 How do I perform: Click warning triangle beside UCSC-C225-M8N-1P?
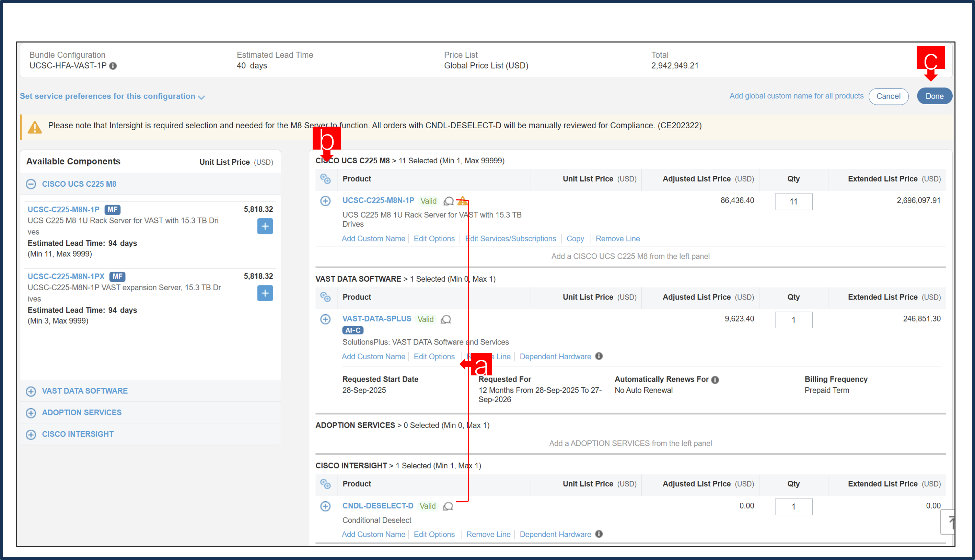pos(462,200)
